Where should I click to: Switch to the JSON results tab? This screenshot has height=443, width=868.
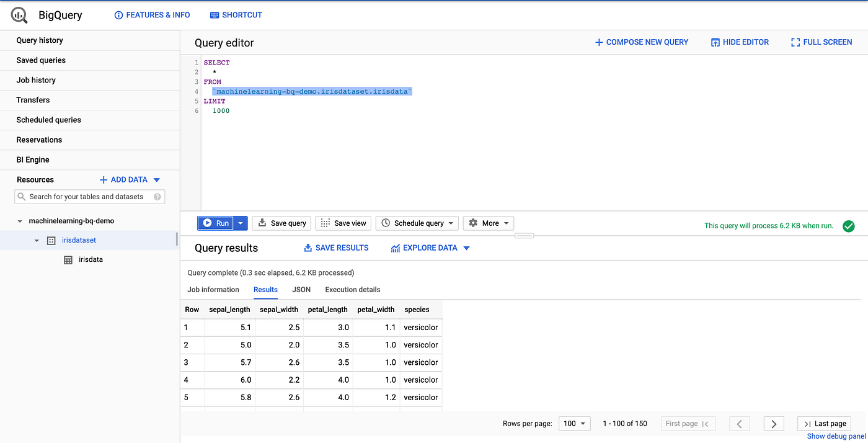301,289
